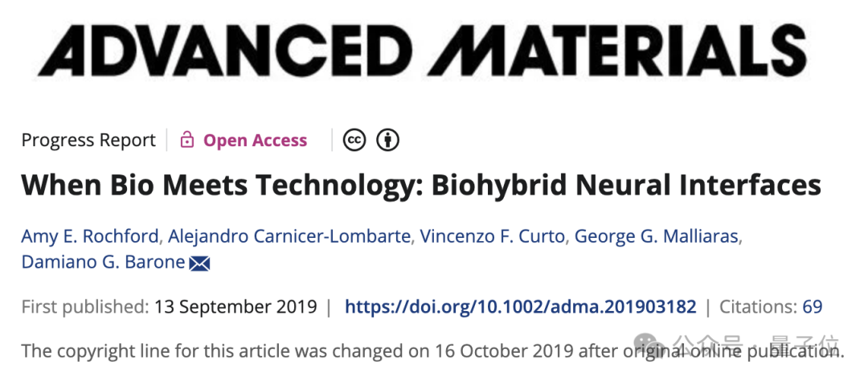
Task: Select author George G. Malliaras
Action: click(657, 236)
